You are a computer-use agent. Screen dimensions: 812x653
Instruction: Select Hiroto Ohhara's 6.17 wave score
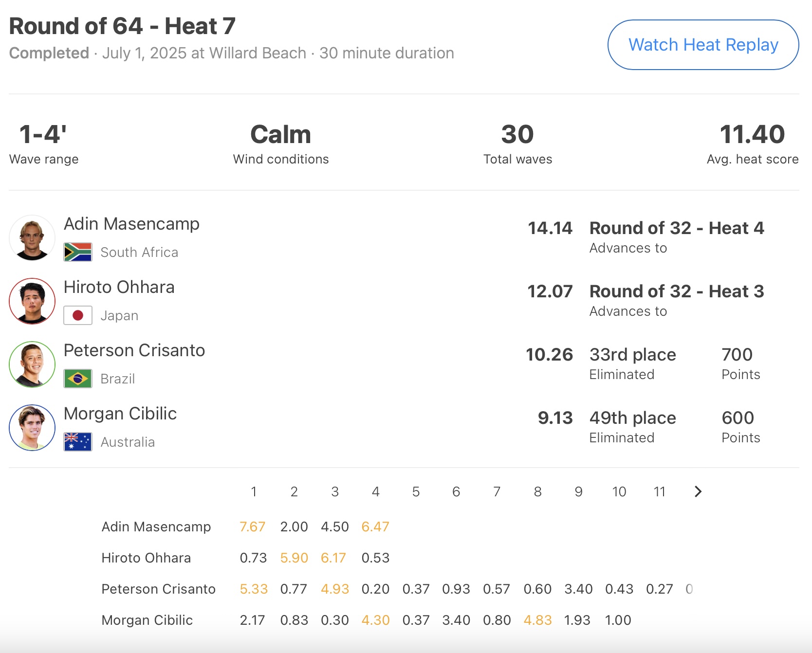333,558
